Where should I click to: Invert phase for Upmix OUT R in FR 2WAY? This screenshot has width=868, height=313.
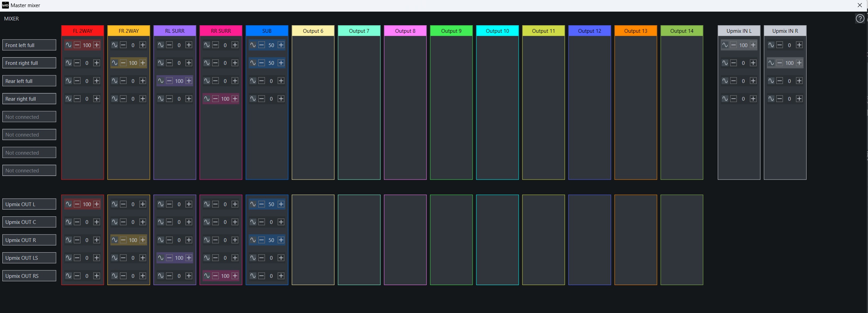tap(115, 240)
